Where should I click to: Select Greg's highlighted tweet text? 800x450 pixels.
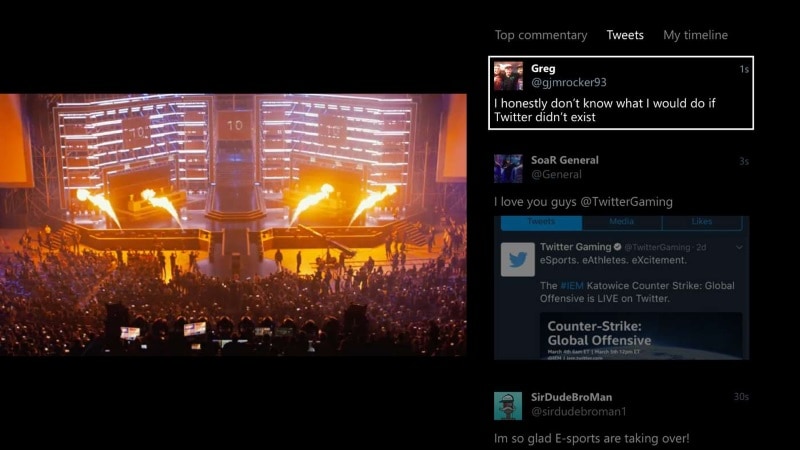[605, 110]
